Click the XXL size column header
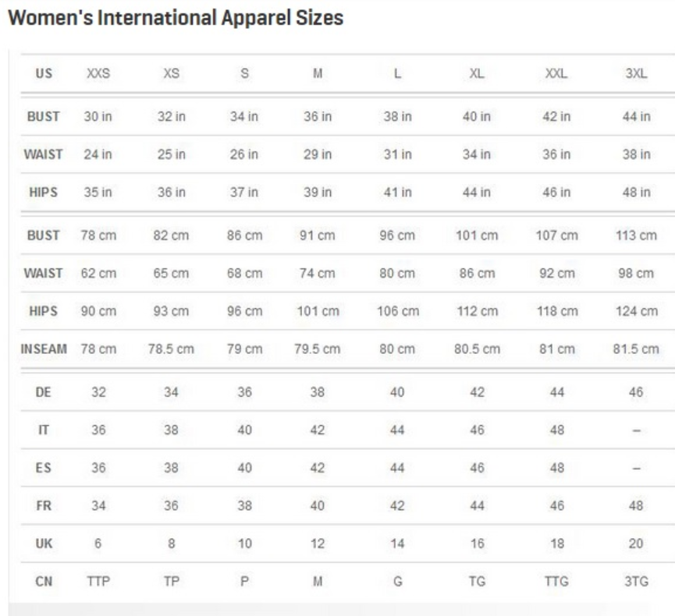 [x=556, y=74]
